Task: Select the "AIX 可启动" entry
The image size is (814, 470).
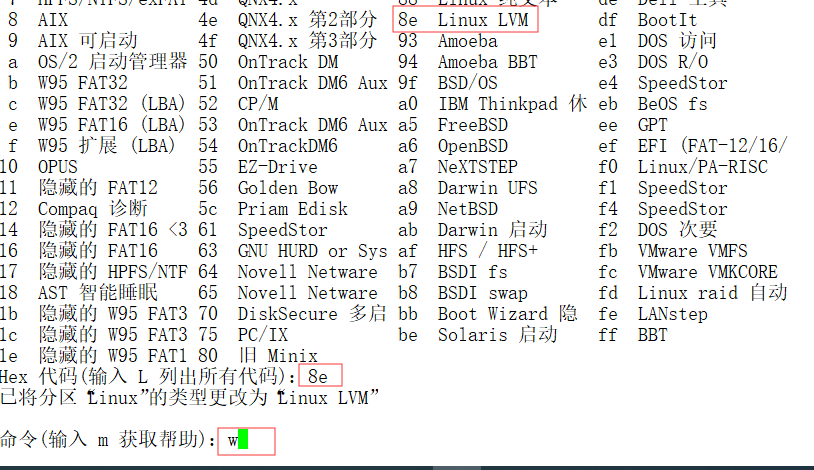Action: (87, 41)
